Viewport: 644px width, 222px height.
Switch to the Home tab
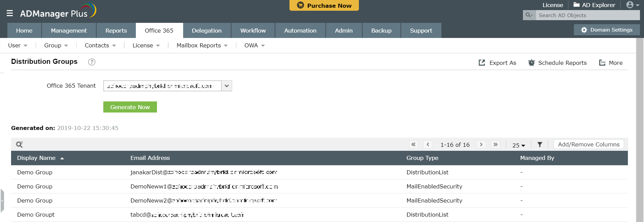coord(24,31)
